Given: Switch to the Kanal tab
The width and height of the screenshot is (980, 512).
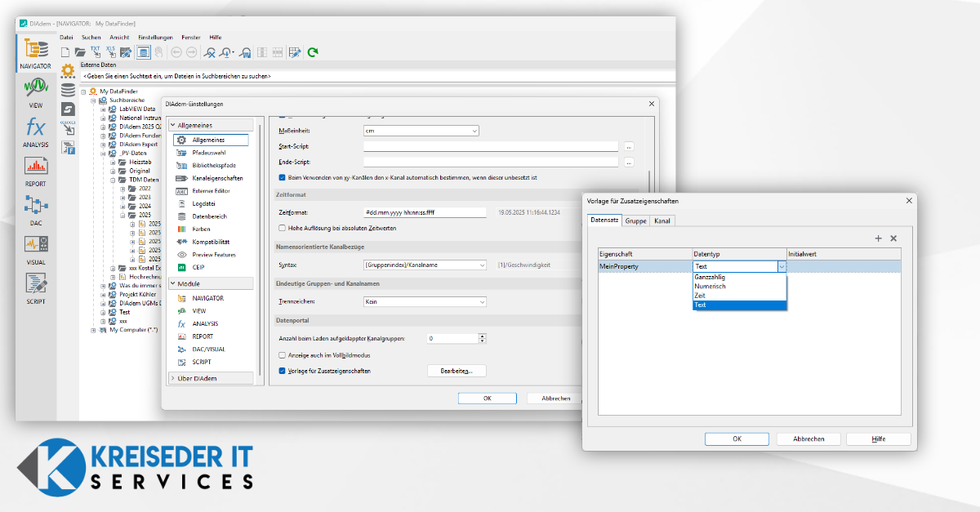Looking at the screenshot, I should [662, 220].
